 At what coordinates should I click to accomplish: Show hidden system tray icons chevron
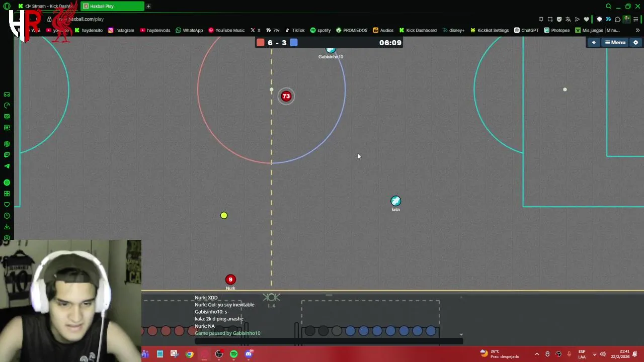pos(537,354)
